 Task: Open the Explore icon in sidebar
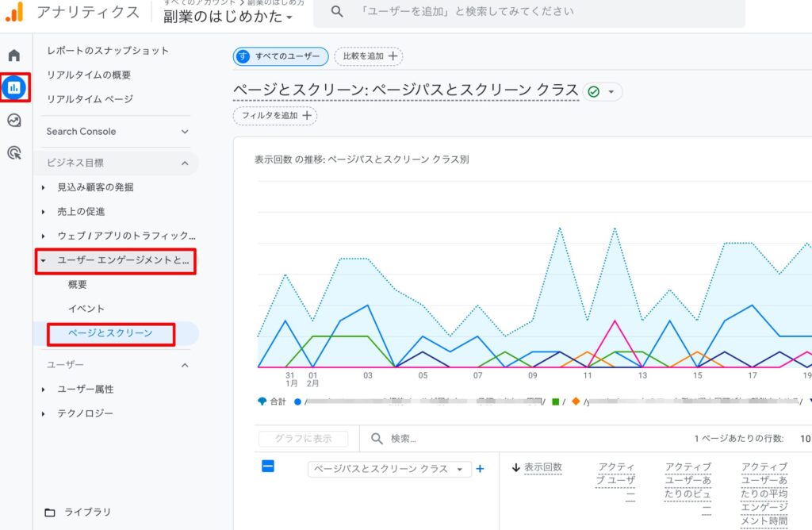14,121
